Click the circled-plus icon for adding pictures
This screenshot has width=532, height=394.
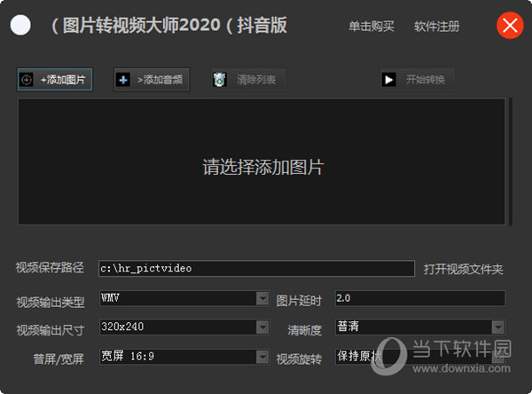(x=26, y=80)
